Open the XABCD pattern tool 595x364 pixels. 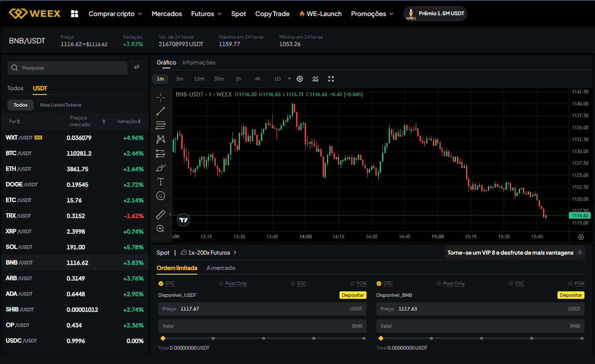(161, 139)
